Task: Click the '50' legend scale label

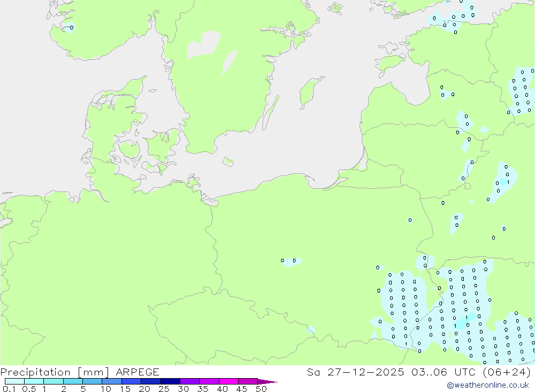Action: click(x=261, y=389)
